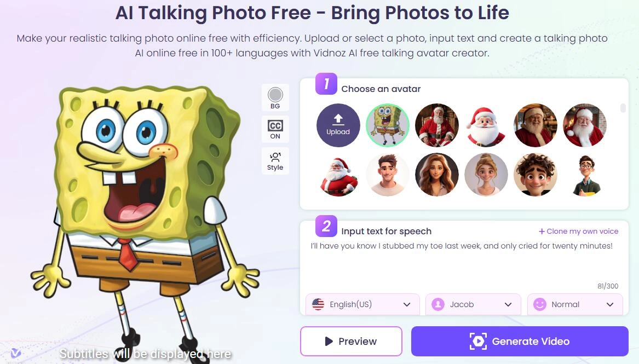Choose the curly-haired boy avatar

coord(535,175)
